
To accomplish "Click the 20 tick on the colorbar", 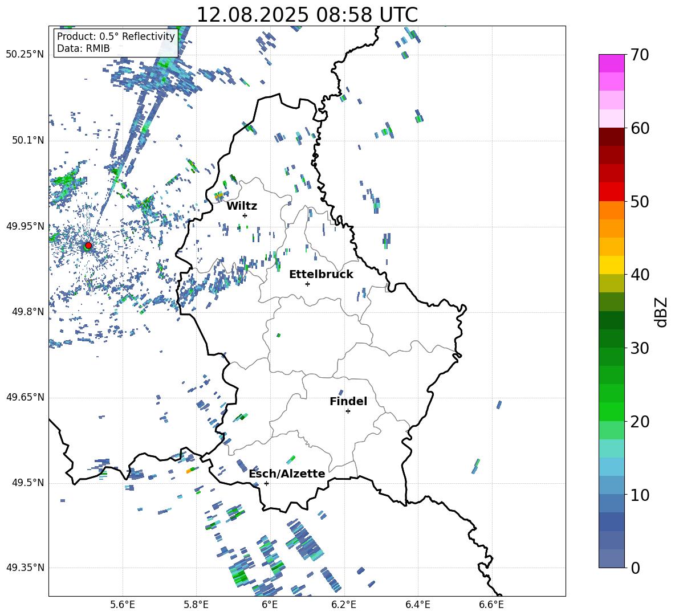I will tap(640, 422).
